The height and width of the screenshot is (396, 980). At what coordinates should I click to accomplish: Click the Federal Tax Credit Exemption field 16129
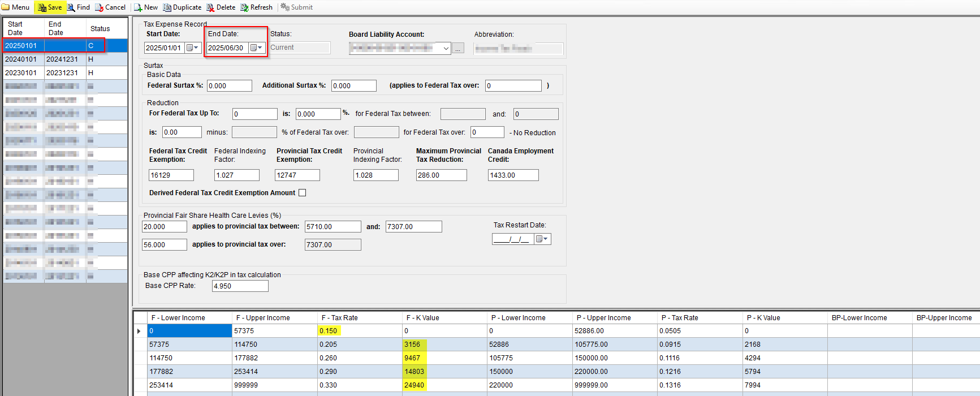171,175
